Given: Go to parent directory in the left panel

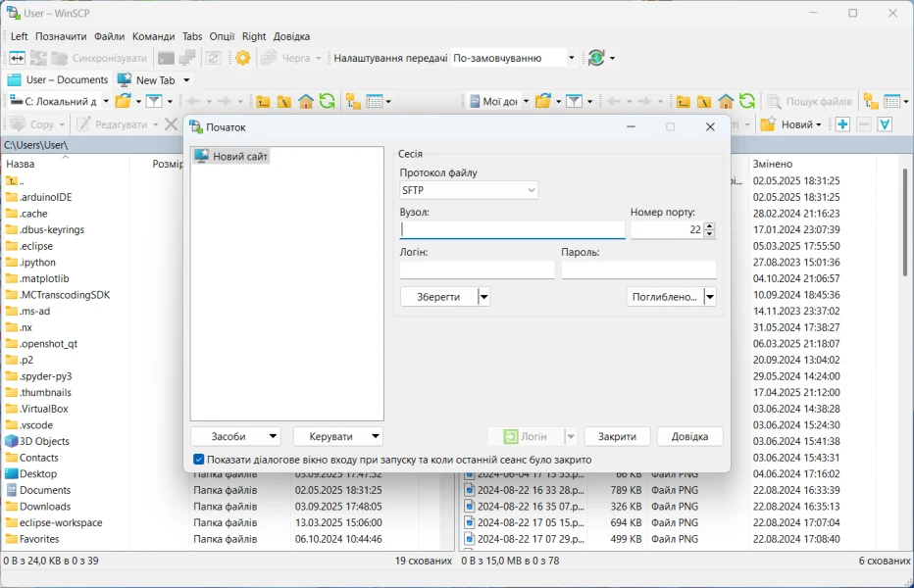Looking at the screenshot, I should [263, 101].
